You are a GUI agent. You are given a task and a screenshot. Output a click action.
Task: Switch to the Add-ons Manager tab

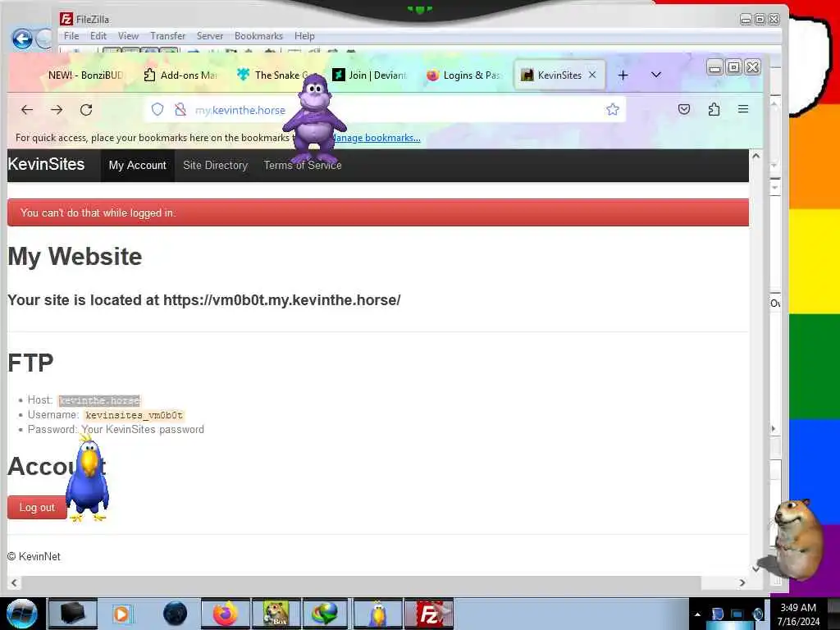180,75
